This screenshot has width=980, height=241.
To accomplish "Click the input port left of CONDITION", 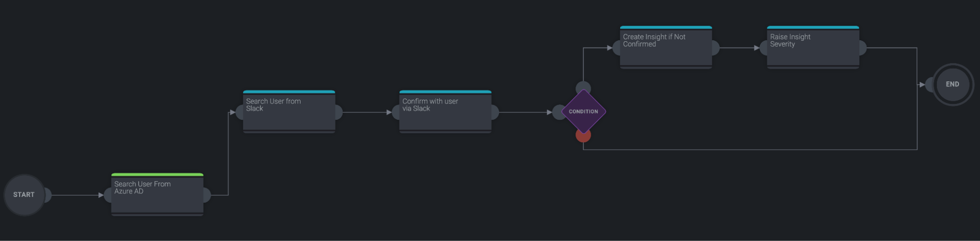I will 558,112.
